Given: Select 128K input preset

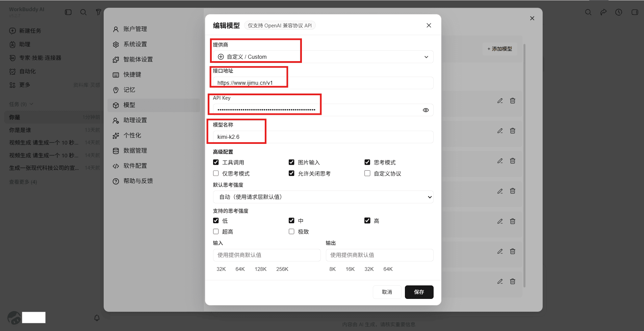Looking at the screenshot, I should pyautogui.click(x=261, y=269).
